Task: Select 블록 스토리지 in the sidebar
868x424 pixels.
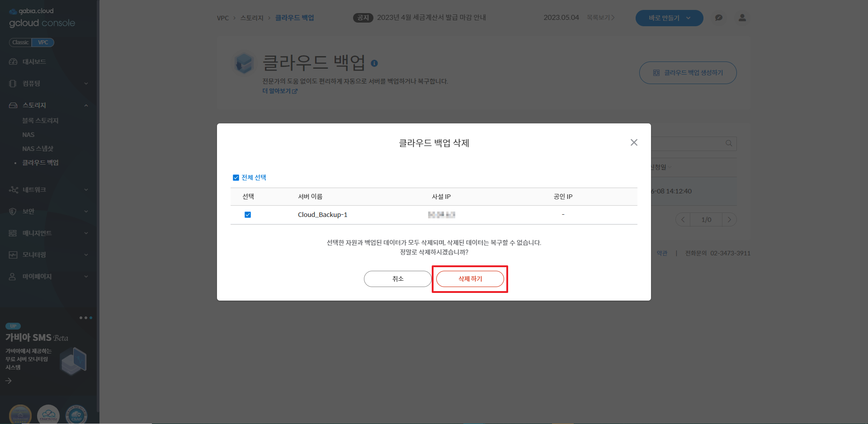Action: point(40,121)
